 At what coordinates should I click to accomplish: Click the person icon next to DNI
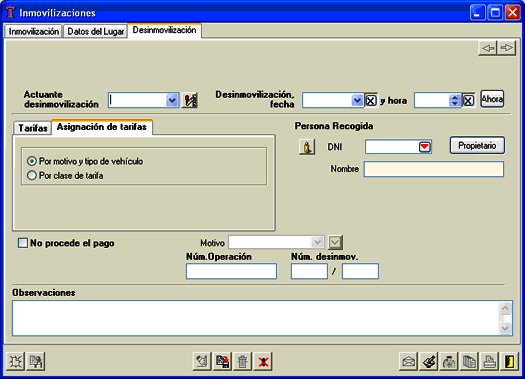[x=307, y=147]
